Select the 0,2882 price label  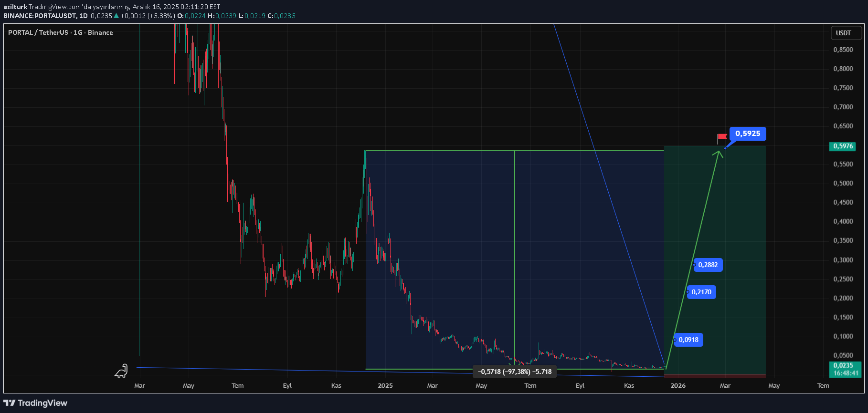708,265
